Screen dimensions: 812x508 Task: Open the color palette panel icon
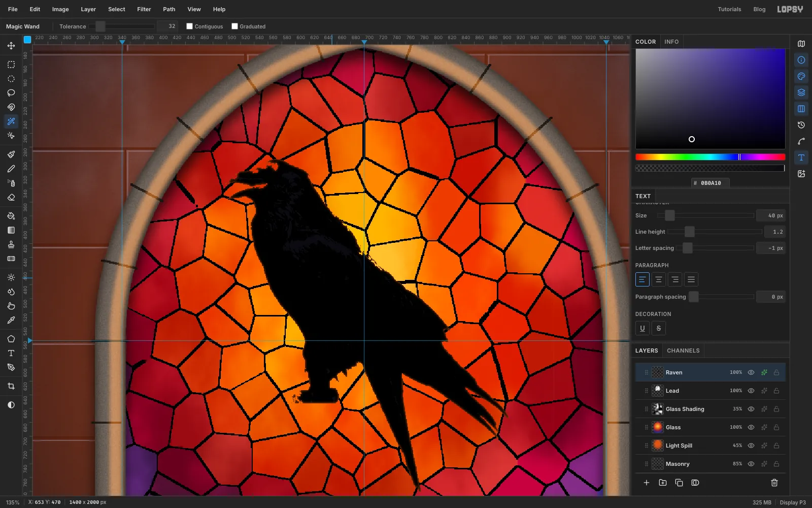coord(801,76)
